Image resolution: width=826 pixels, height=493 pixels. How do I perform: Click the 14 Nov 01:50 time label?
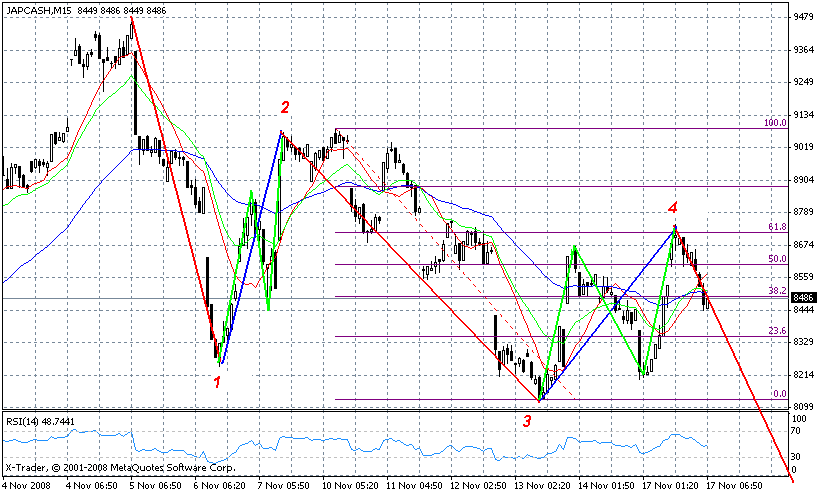tap(607, 485)
